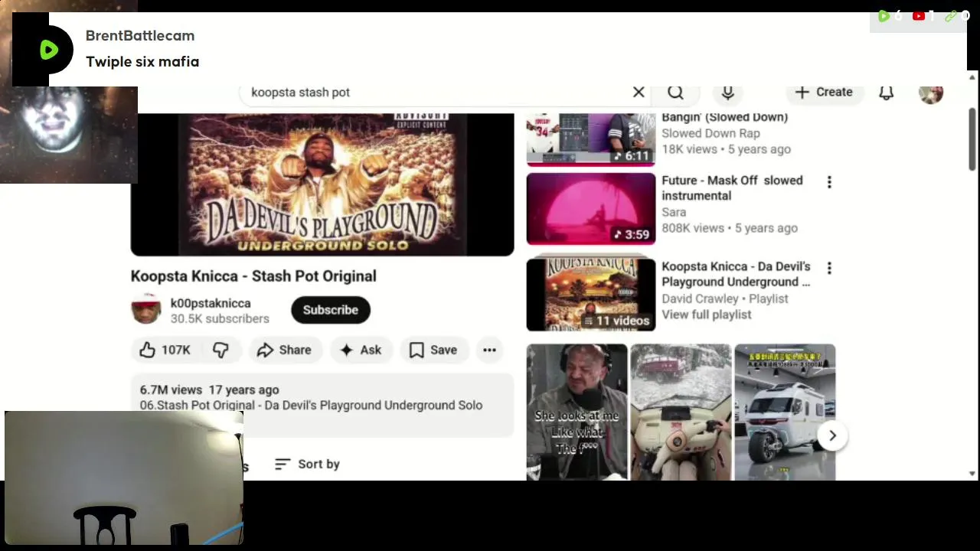
Task: Open 'Koopsta Knicca - Da Devil's Playground' playlist title
Action: 736,274
